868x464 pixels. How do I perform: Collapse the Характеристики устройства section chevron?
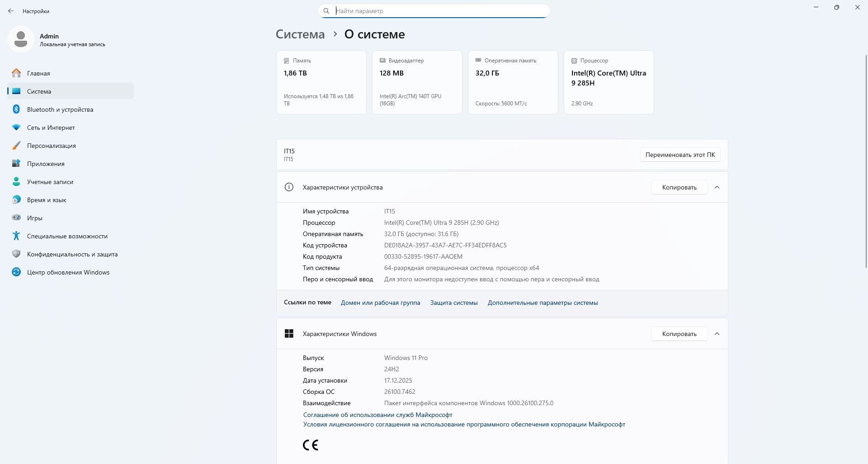click(x=717, y=187)
